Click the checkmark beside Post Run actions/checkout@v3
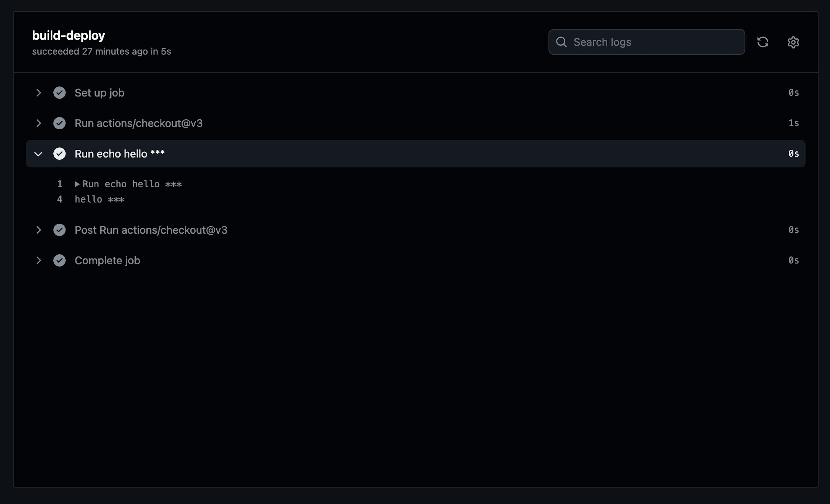This screenshot has height=504, width=830. point(59,230)
